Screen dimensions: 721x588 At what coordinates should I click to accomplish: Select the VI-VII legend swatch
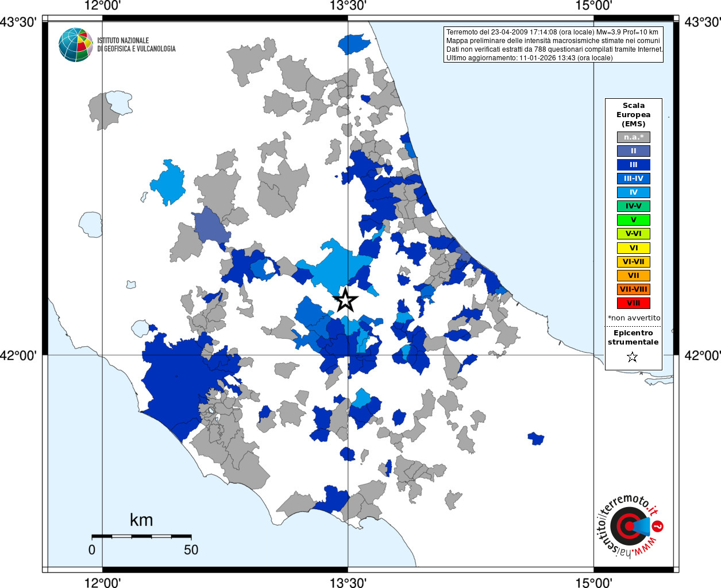(634, 262)
